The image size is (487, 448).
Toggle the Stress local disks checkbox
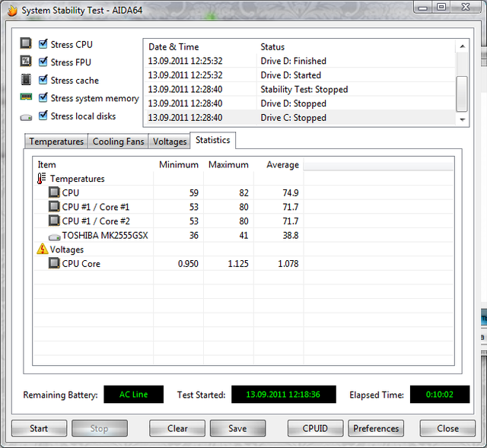(x=43, y=116)
